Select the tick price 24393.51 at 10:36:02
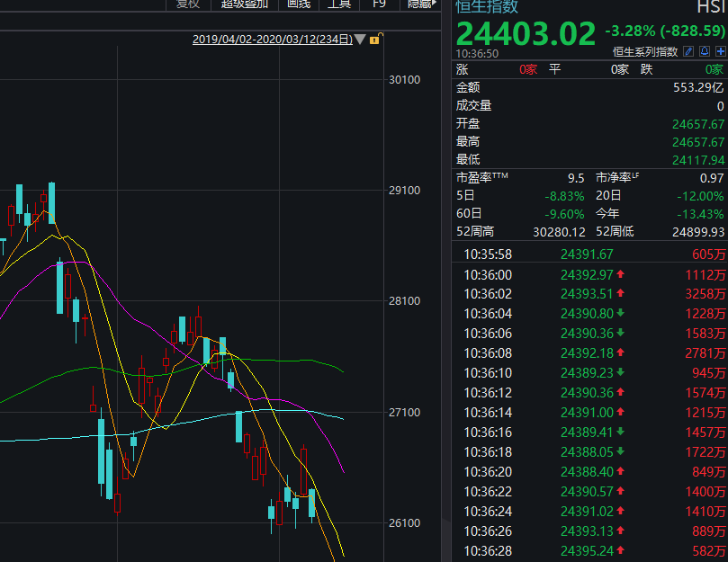Image resolution: width=728 pixels, height=562 pixels. click(x=587, y=294)
